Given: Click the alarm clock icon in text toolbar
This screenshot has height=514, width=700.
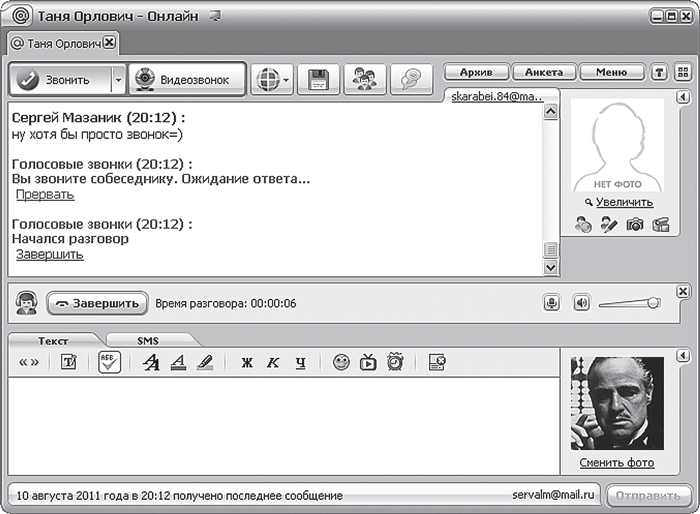Looking at the screenshot, I should pyautogui.click(x=395, y=362).
